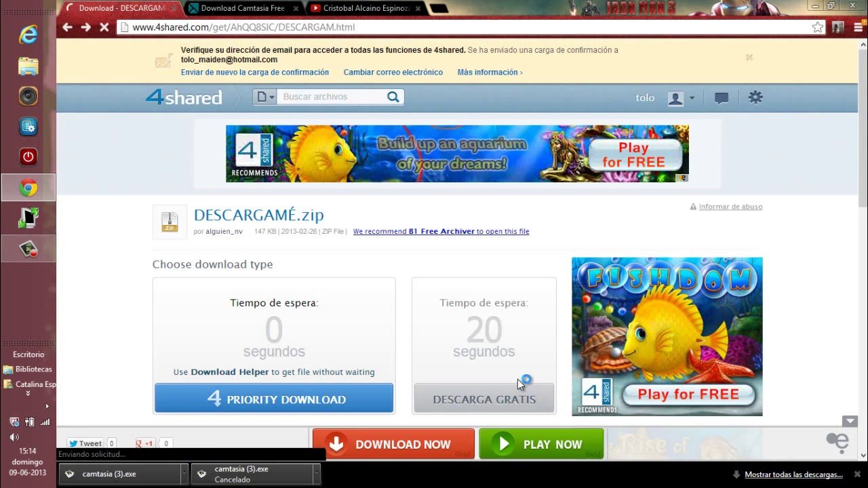Open the Action Center flag tray icon
Screen dimensions: 868x488
click(x=14, y=422)
